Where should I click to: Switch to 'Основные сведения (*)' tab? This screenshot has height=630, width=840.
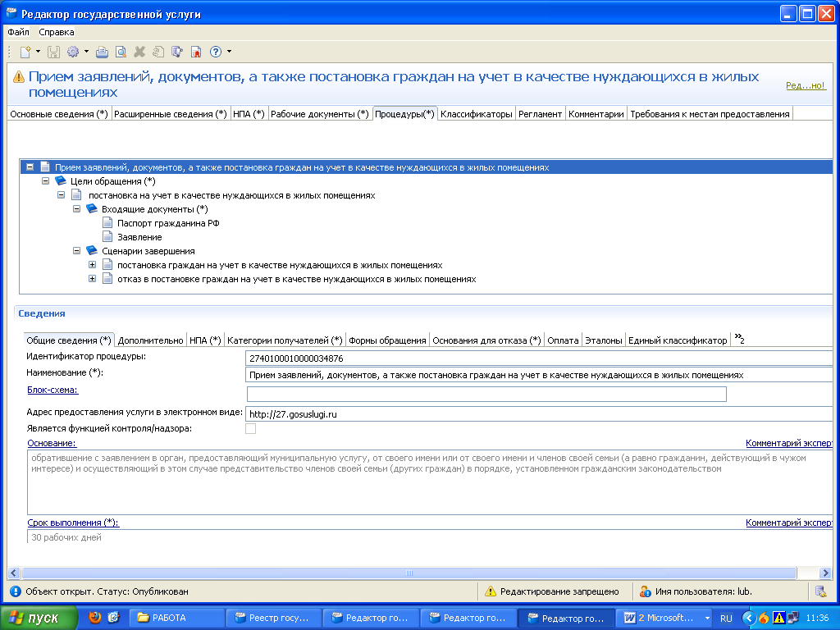pyautogui.click(x=59, y=114)
